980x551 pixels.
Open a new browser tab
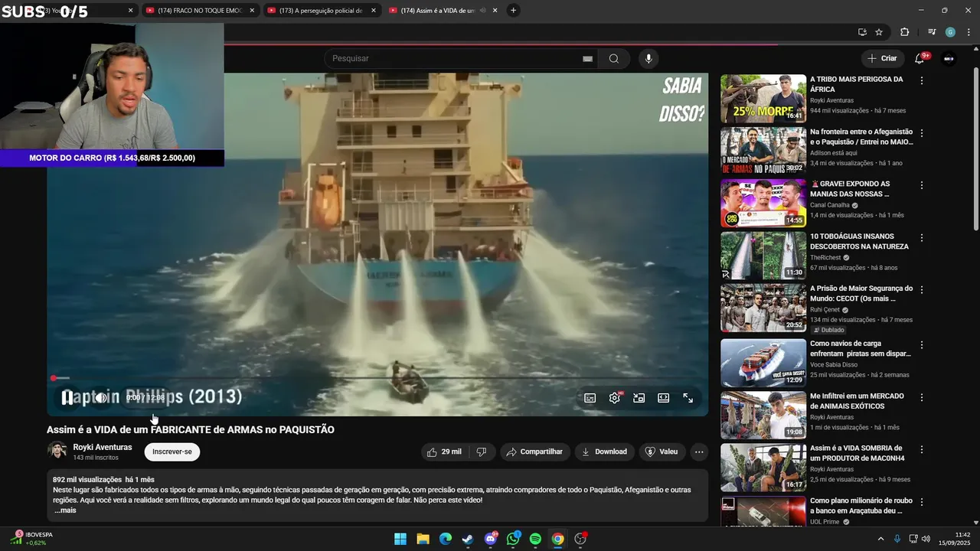tap(514, 11)
